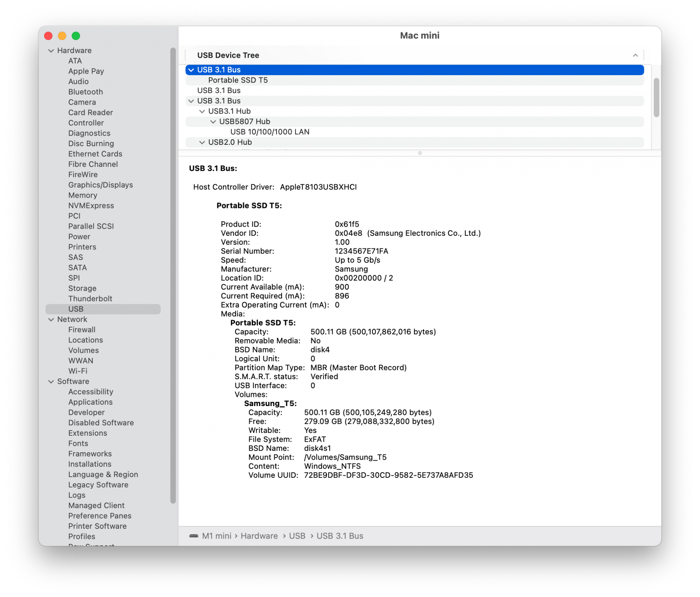Screen dimensions: 700x597
Task: Collapse the USB5807 Hub node
Action: pos(213,122)
